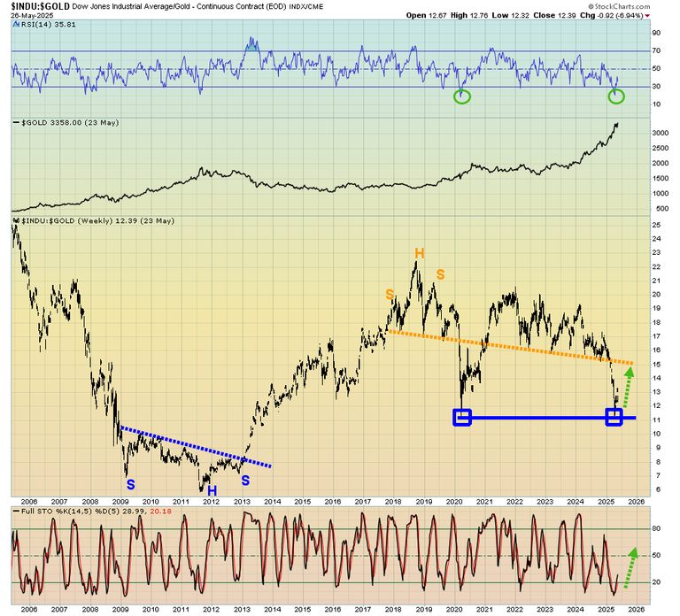Select the blue square marker at 2020 low
This screenshot has height=616, width=680.
(461, 417)
